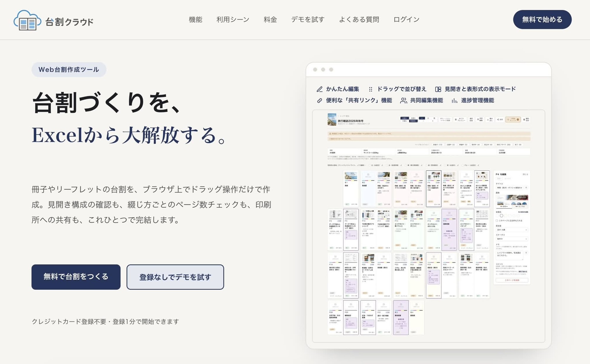
Task: Click the 2026-08-13 date value
Action: tap(436, 153)
